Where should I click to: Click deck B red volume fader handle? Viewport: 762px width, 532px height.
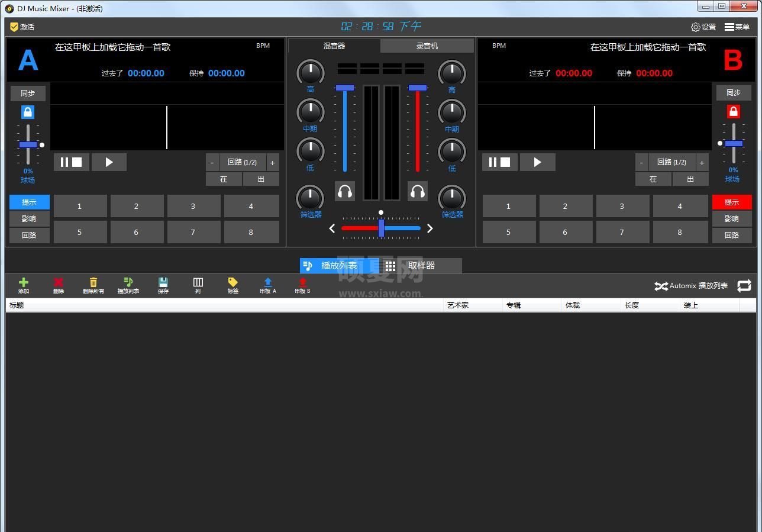click(418, 88)
